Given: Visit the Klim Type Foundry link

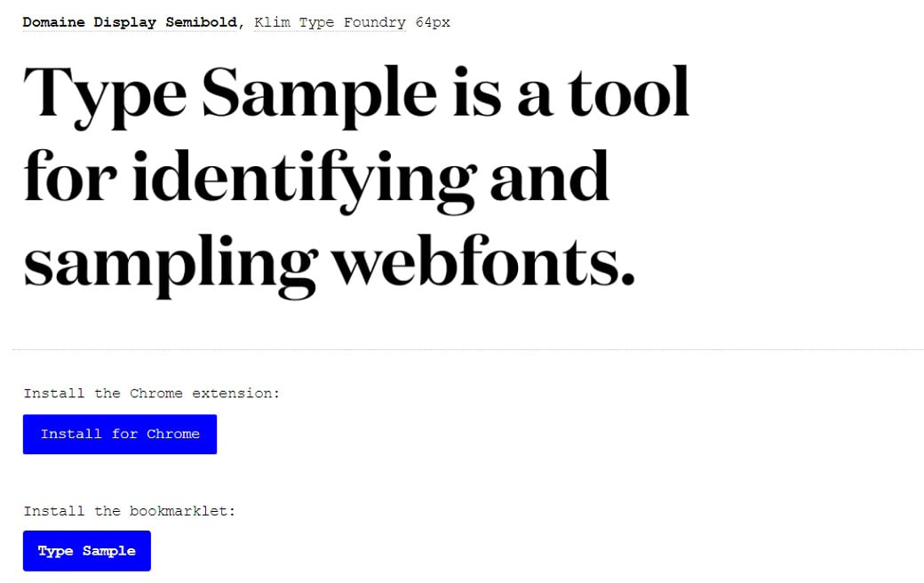Looking at the screenshot, I should 330,22.
